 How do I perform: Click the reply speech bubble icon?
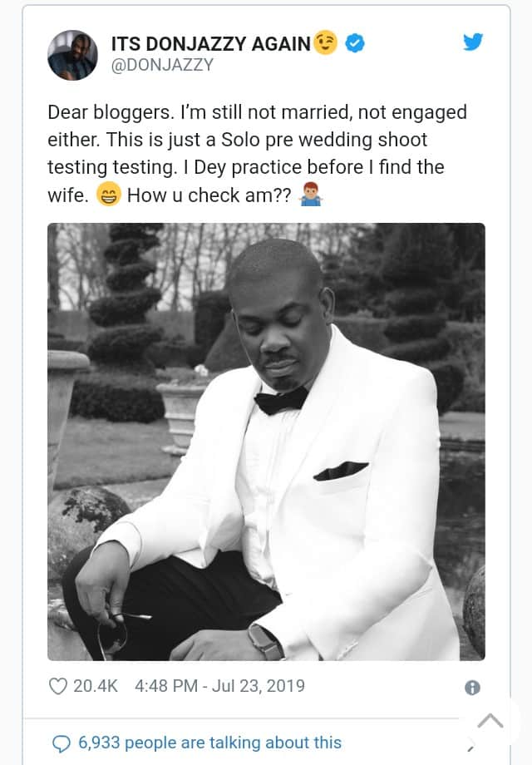pyautogui.click(x=62, y=743)
